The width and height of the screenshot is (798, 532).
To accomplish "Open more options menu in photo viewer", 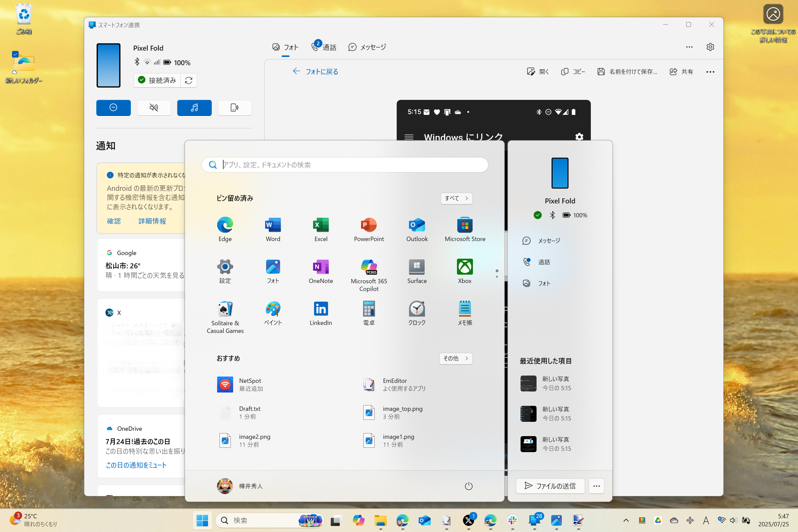I will coord(710,72).
